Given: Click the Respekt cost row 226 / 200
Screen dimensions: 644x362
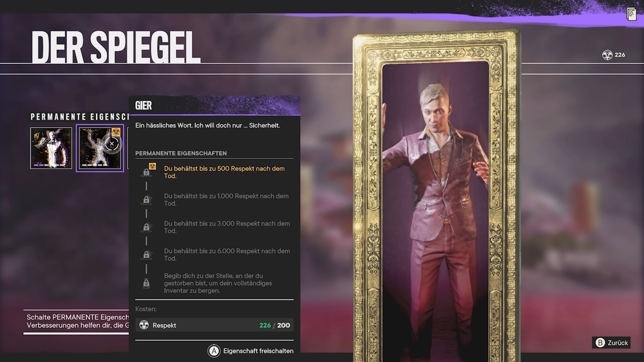Looking at the screenshot, I should point(214,325).
